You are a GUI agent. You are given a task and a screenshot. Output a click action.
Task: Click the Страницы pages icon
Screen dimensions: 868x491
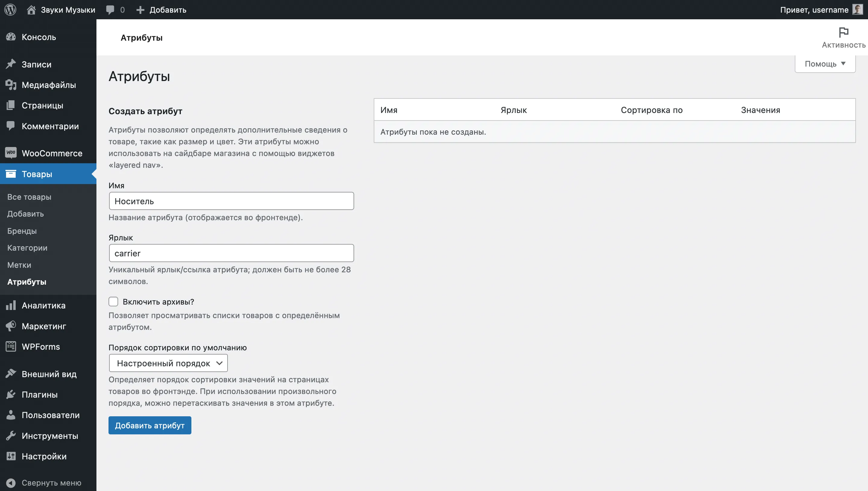pos(11,105)
